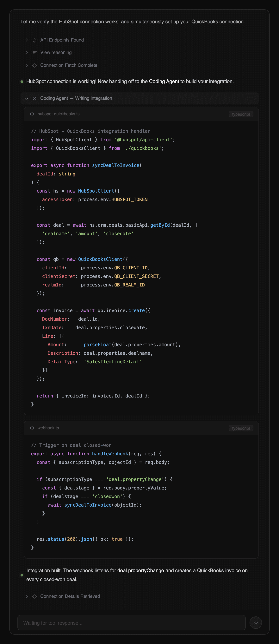Viewport: 279px width, 644px height.
Task: Click the bold 'Coding Agent' text in the status message
Action: pos(164,82)
